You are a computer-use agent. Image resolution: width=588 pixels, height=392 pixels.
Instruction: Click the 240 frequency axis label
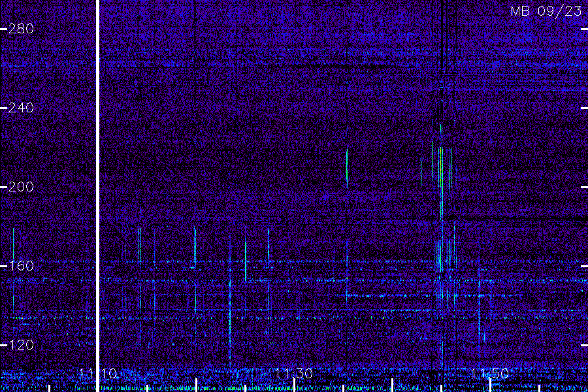[x=21, y=108]
